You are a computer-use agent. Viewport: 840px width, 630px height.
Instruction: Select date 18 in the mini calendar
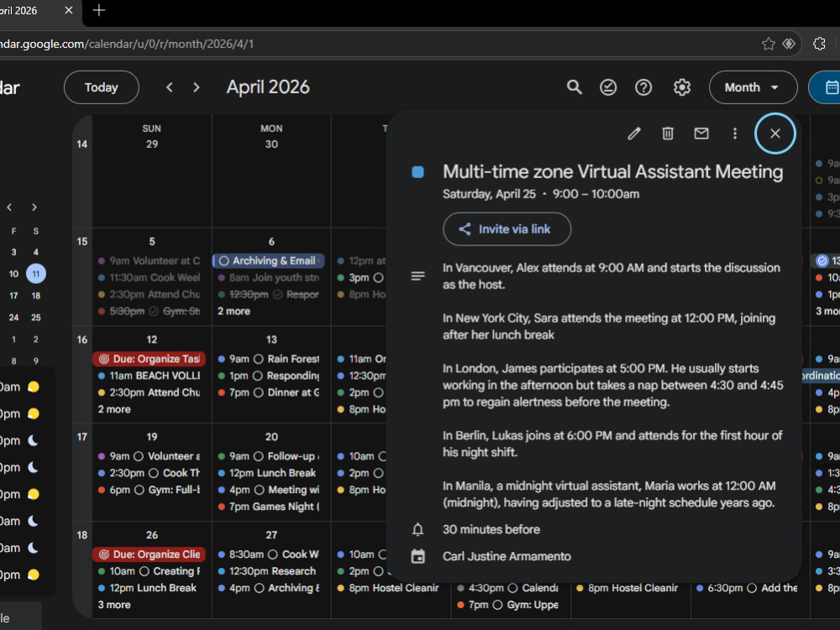tap(36, 296)
